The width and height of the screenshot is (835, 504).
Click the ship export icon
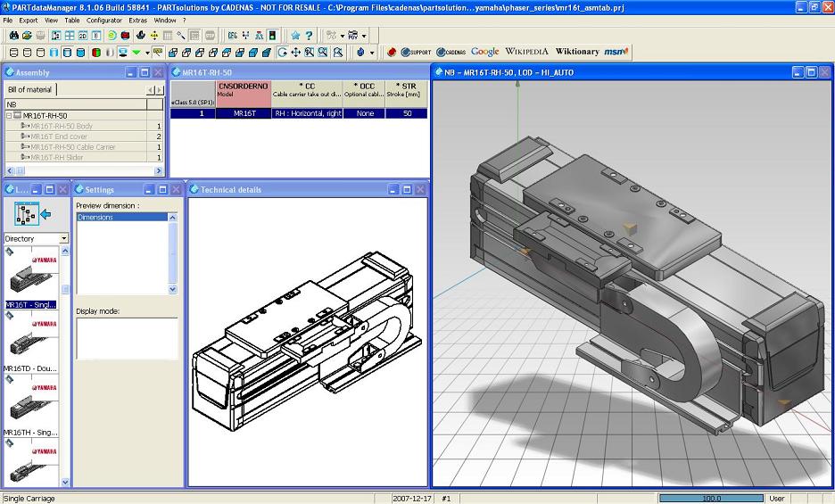click(141, 36)
